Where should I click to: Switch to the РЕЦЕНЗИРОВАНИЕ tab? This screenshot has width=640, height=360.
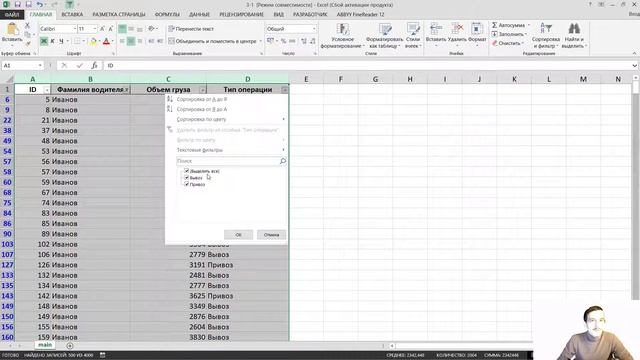click(x=242, y=15)
